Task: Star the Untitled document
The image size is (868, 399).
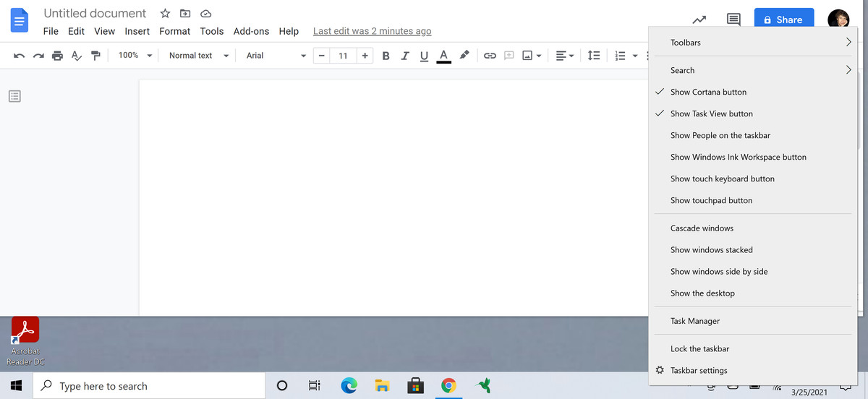Action: (165, 14)
